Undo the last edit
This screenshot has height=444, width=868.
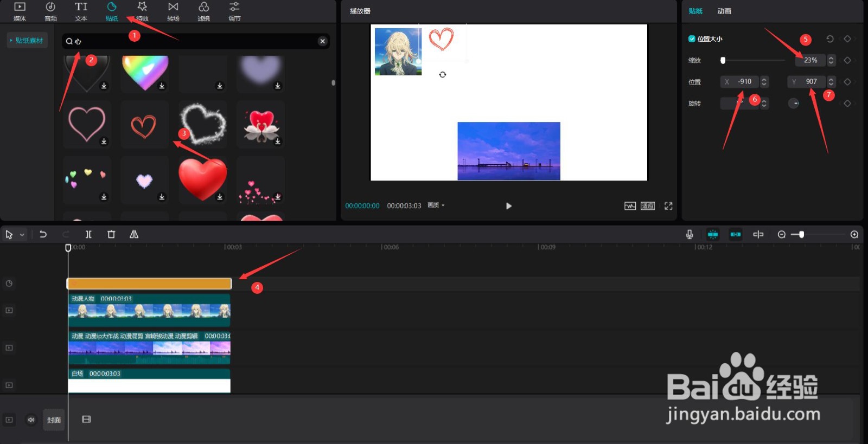click(x=43, y=234)
